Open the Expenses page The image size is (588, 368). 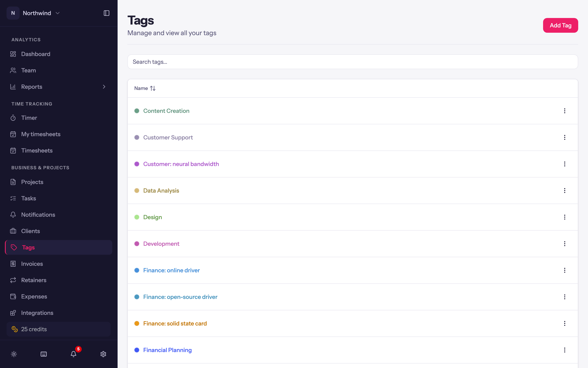(x=59, y=296)
